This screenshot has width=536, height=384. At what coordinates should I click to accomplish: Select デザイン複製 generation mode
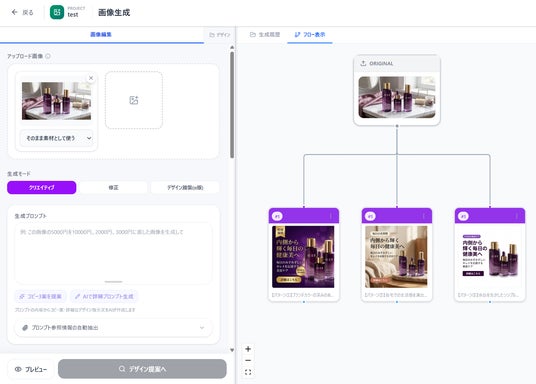(x=185, y=187)
